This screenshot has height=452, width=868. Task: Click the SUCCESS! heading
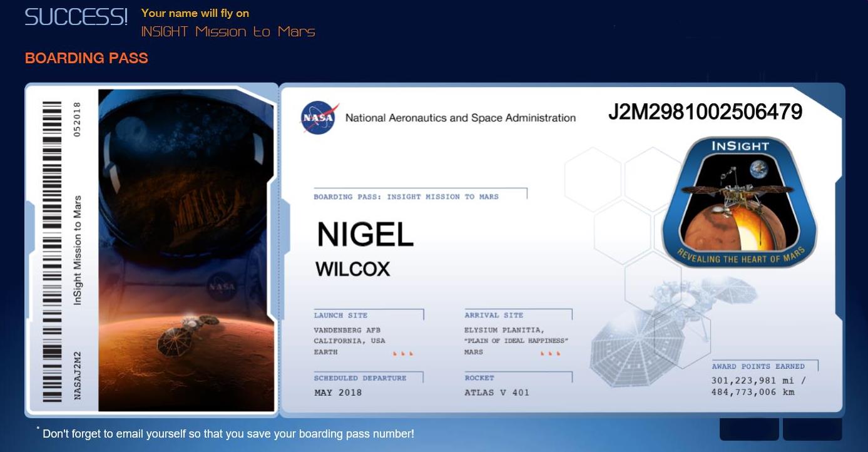point(76,17)
